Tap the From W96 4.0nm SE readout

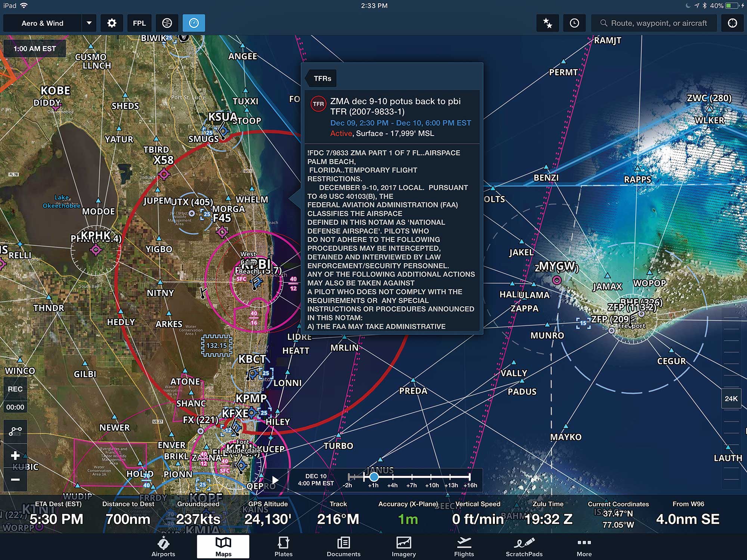(x=688, y=514)
